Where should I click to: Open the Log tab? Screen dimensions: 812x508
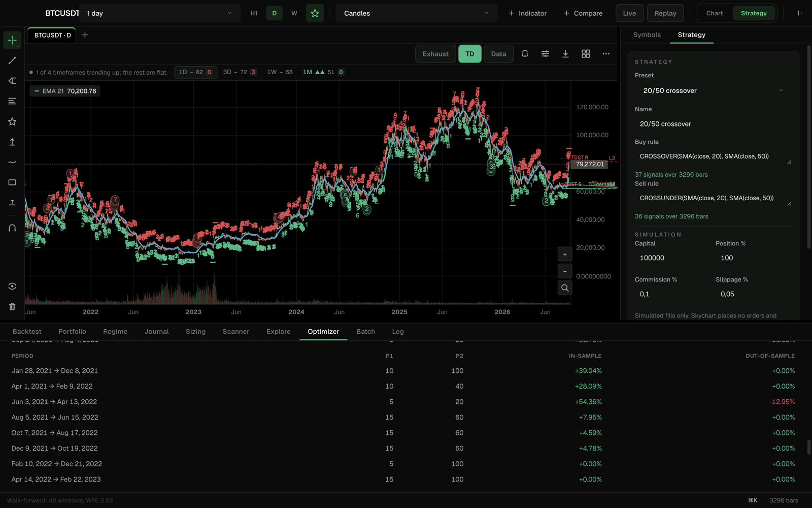tap(398, 331)
